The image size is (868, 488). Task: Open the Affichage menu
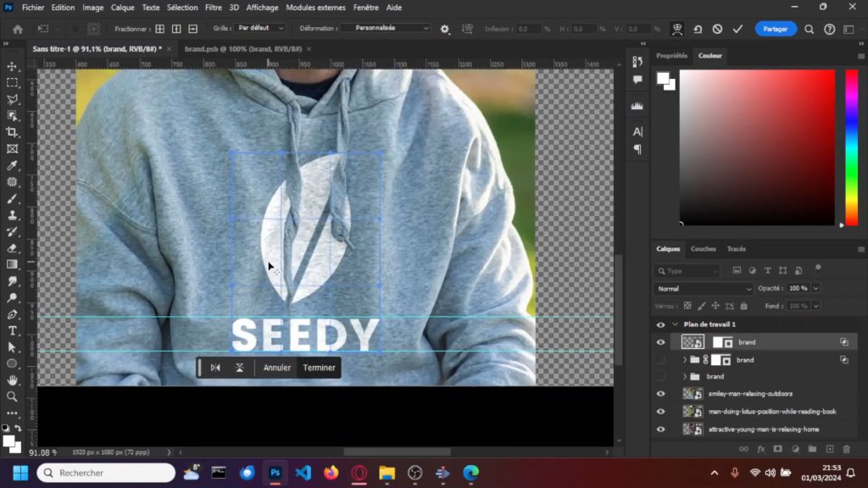pyautogui.click(x=263, y=8)
